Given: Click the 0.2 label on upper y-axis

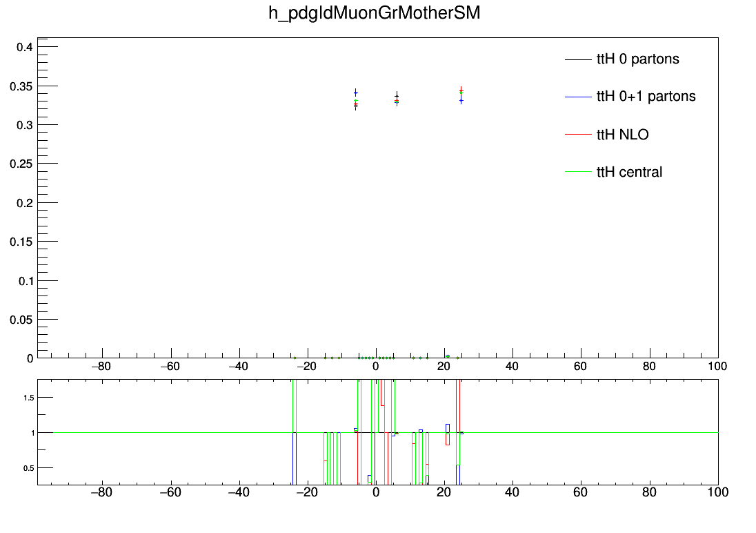Looking at the screenshot, I should click(25, 203).
